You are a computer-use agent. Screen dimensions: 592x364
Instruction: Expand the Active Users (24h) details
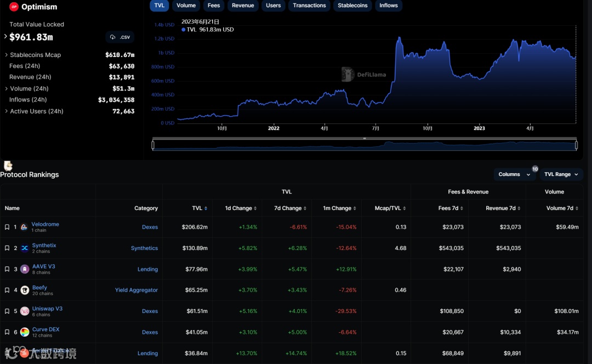click(6, 111)
